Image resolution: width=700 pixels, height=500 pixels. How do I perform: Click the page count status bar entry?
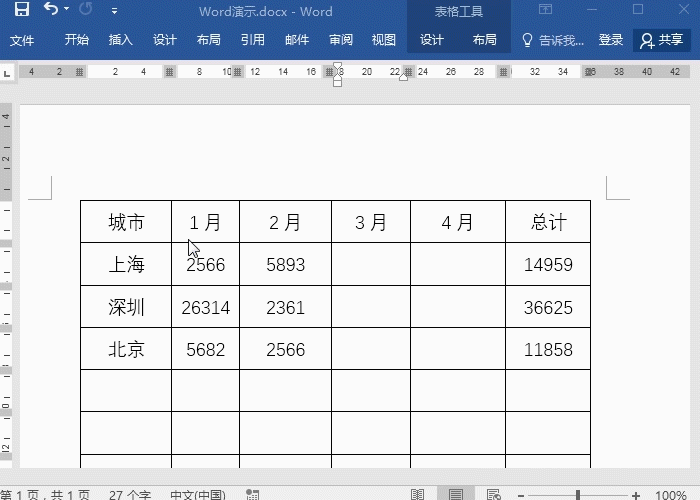(x=45, y=495)
